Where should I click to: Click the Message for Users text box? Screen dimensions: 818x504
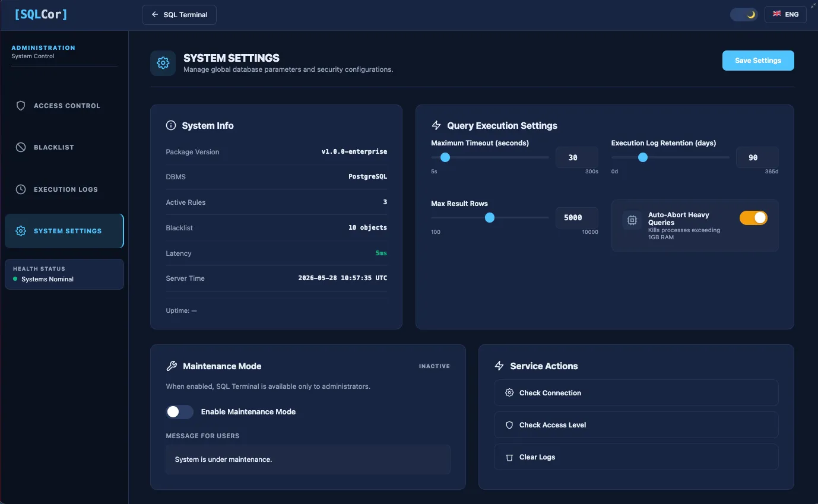pyautogui.click(x=307, y=459)
